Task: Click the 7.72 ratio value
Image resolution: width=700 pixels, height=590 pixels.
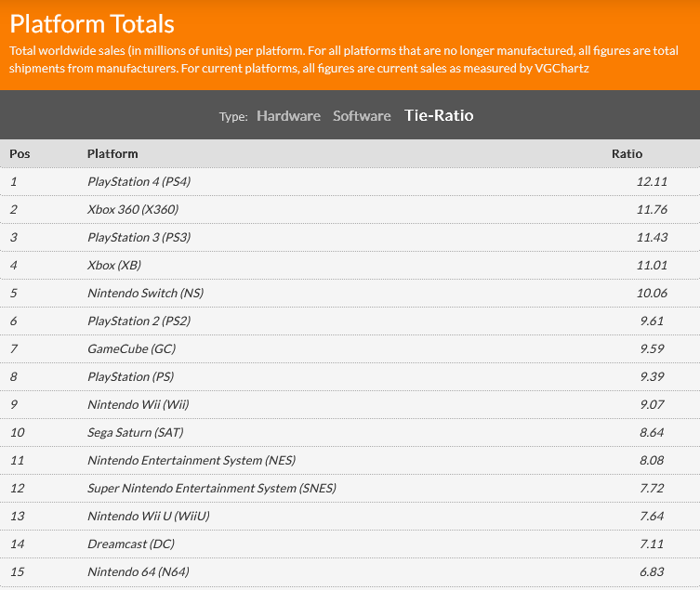Action: pyautogui.click(x=652, y=488)
